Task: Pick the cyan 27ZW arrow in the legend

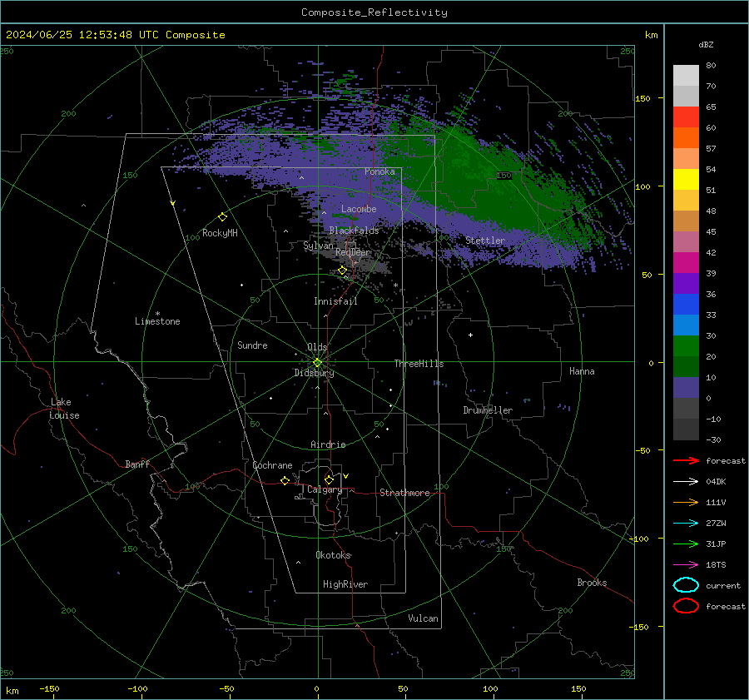Action: 686,524
